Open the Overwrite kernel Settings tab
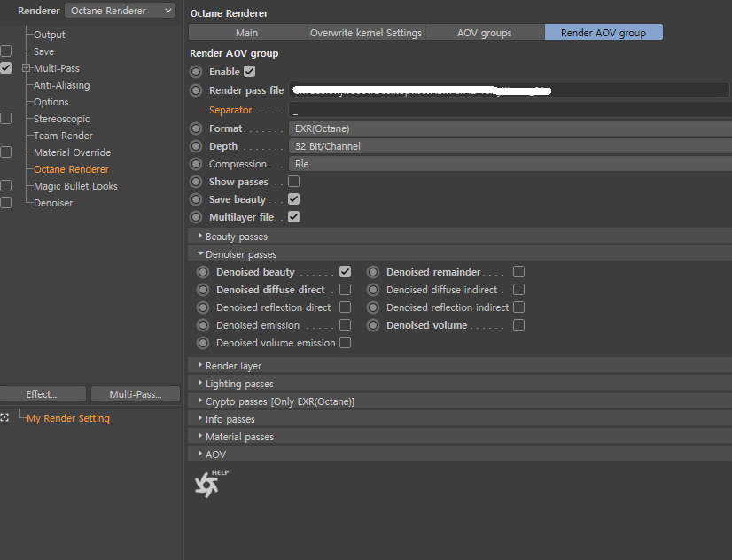732x560 pixels. [x=366, y=32]
